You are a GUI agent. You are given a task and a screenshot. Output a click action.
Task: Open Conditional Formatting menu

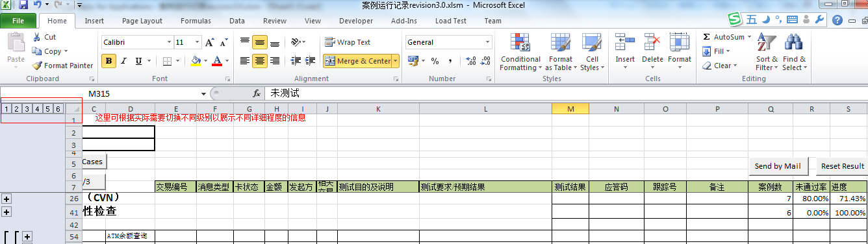point(520,52)
